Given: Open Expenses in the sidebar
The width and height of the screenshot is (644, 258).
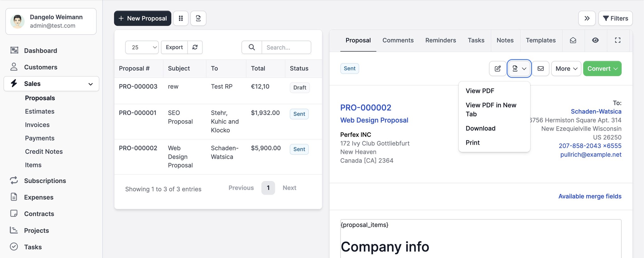Looking at the screenshot, I should (39, 197).
